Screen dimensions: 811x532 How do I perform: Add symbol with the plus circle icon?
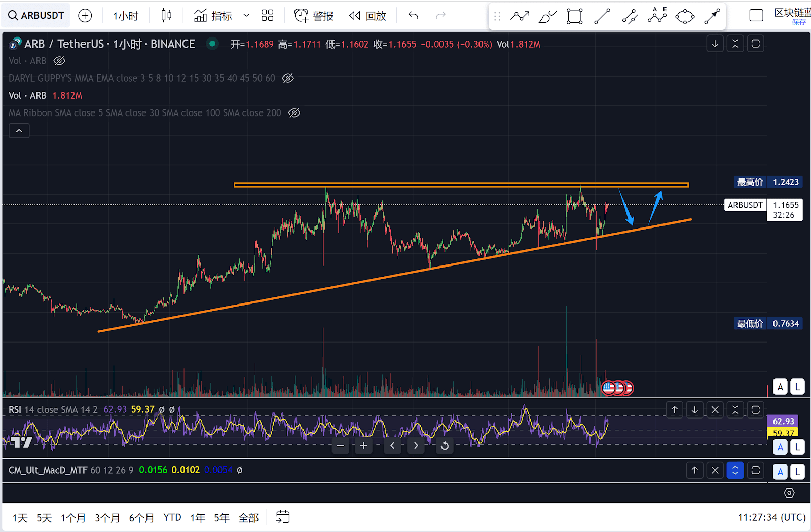tap(85, 16)
